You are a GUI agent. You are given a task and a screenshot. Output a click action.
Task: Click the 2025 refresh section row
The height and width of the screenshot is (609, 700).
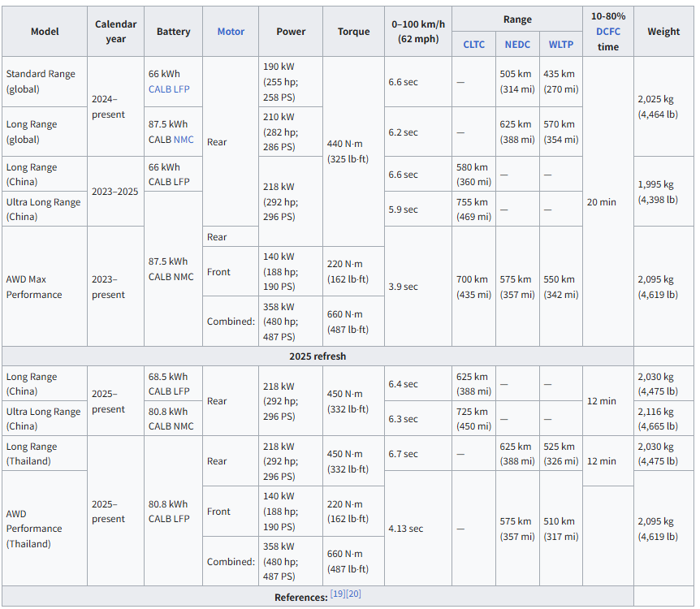click(x=318, y=356)
